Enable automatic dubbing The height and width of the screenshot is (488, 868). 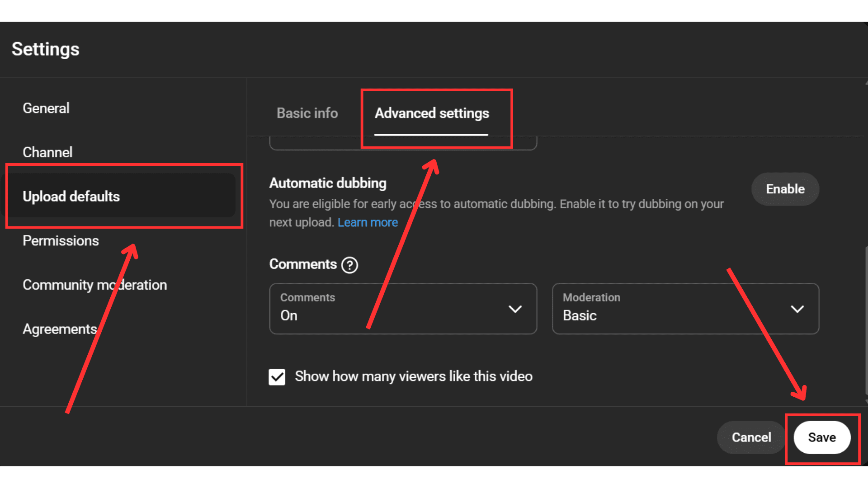tap(785, 189)
